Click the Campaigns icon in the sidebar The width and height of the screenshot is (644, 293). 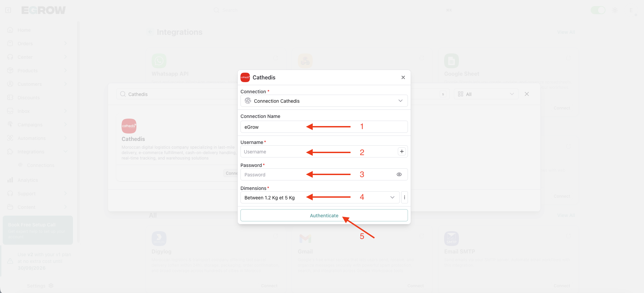pos(10,125)
